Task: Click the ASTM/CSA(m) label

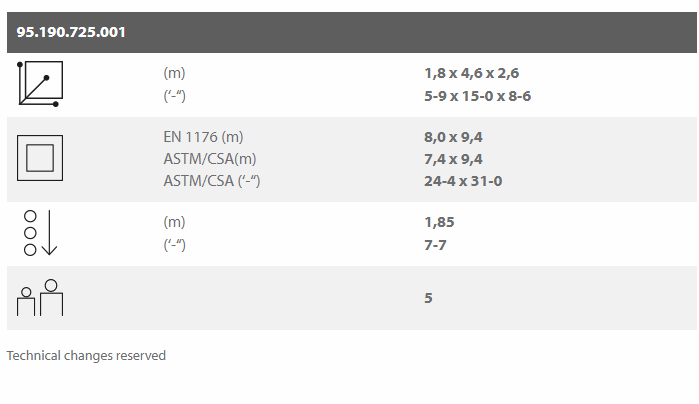Action: click(x=210, y=159)
